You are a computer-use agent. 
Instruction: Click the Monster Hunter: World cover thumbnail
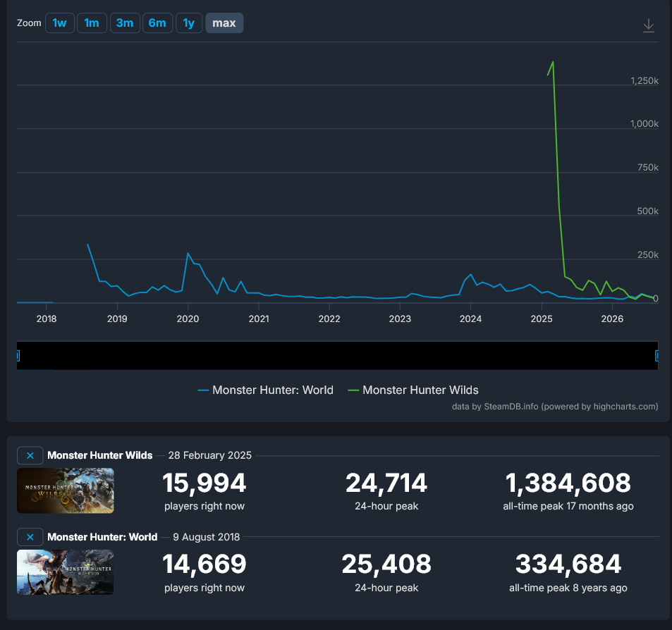click(65, 572)
